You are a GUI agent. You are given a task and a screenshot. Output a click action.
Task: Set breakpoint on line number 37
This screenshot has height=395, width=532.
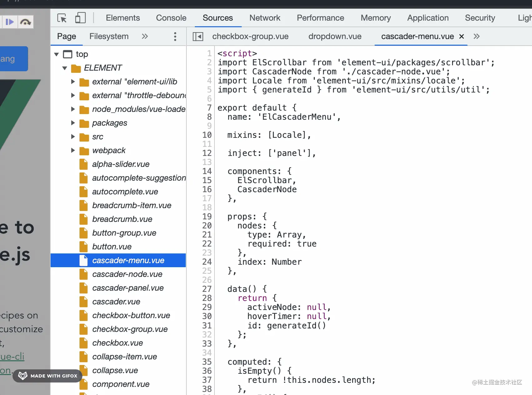[x=207, y=380]
